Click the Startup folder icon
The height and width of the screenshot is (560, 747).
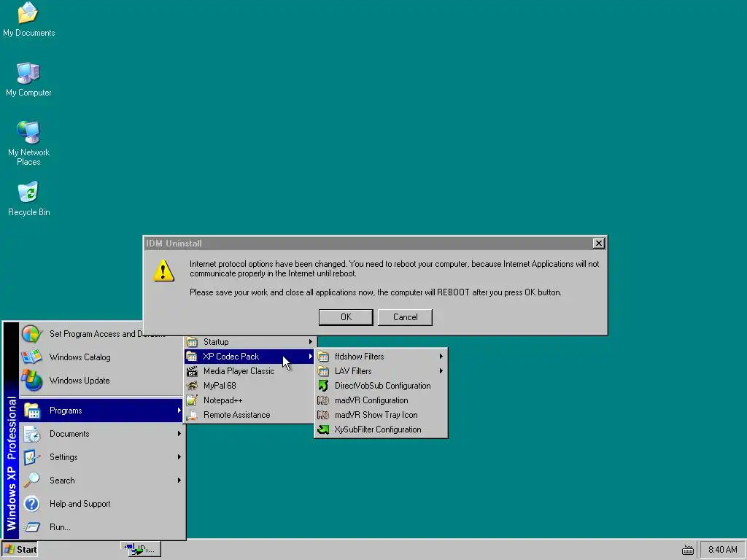[x=192, y=342]
